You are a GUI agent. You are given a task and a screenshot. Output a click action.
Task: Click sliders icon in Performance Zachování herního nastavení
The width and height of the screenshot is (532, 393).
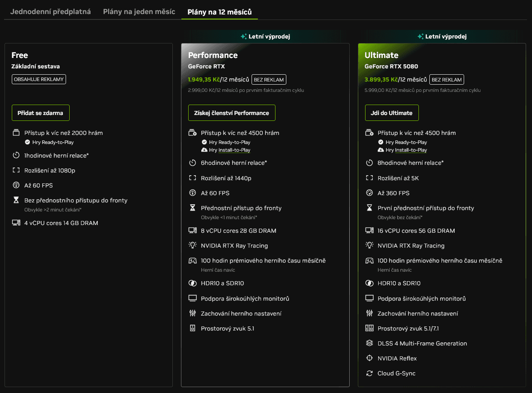point(192,313)
